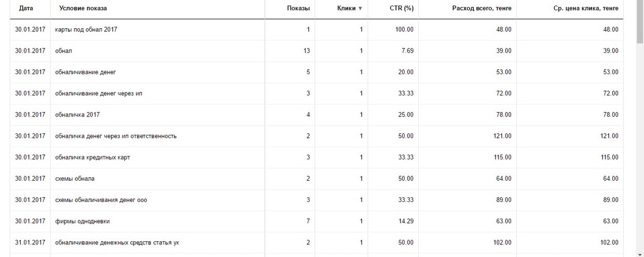This screenshot has height=257, width=644.
Task: Click the Показы column header
Action: (298, 9)
